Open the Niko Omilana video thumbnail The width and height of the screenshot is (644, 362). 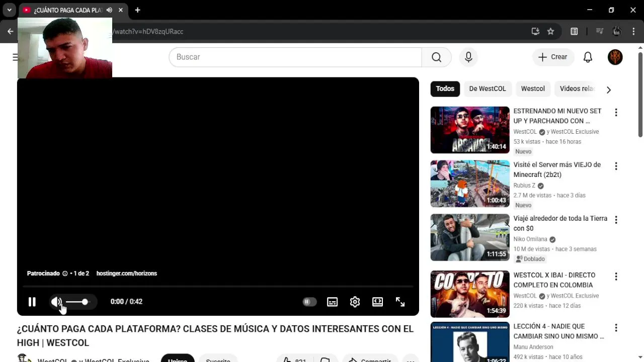[470, 237]
